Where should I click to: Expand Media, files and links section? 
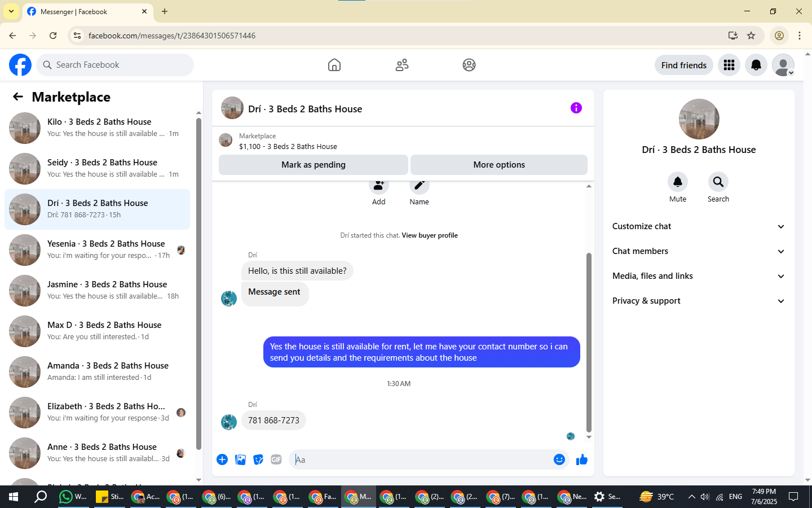699,276
